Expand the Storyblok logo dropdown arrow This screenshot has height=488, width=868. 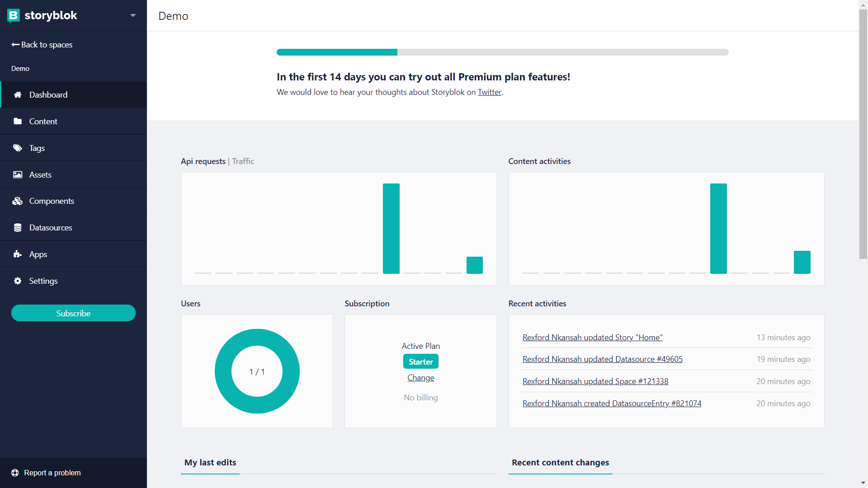click(x=133, y=15)
